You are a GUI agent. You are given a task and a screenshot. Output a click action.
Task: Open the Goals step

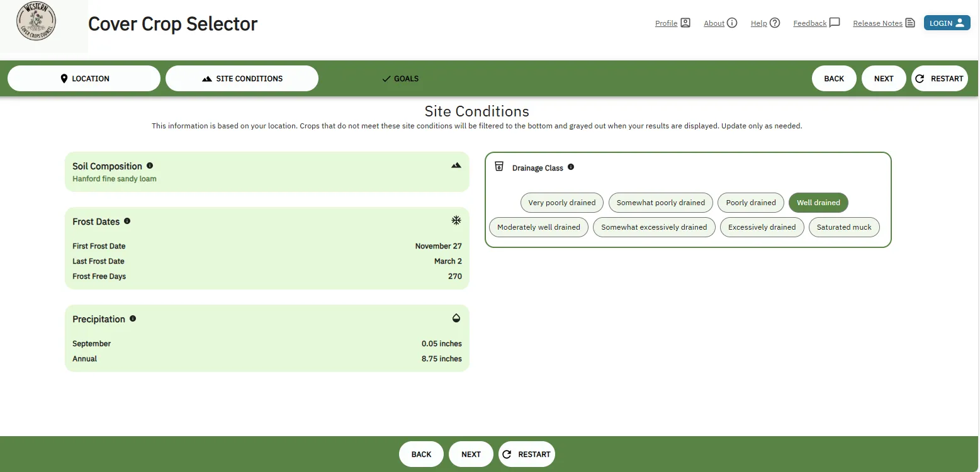tap(400, 79)
